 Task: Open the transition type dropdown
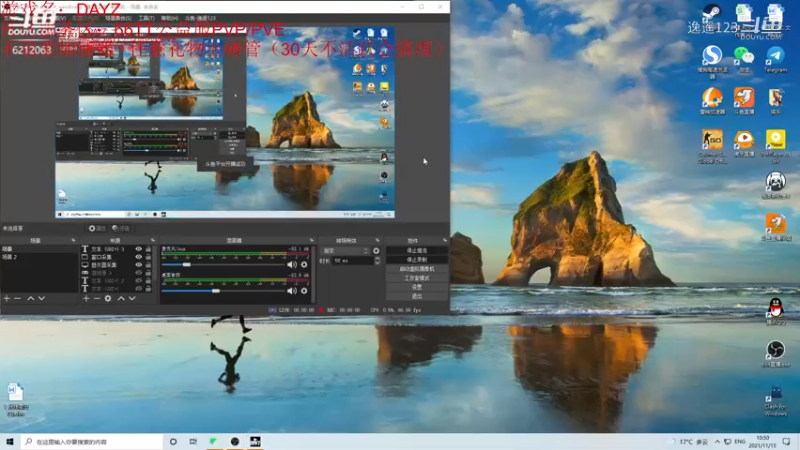point(345,251)
